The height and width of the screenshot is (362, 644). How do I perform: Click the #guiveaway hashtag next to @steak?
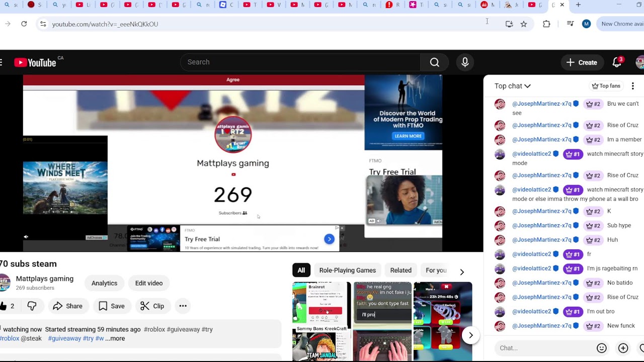[64, 338]
